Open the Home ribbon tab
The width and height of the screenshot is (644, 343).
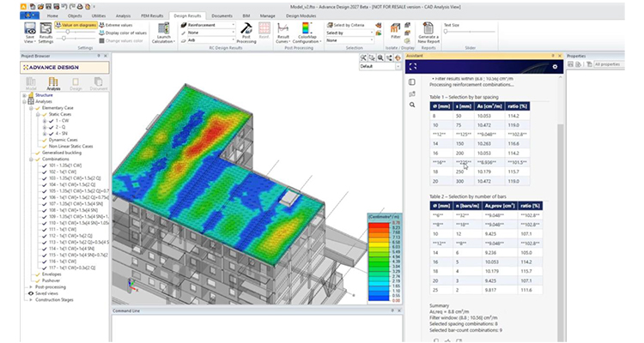(52, 15)
